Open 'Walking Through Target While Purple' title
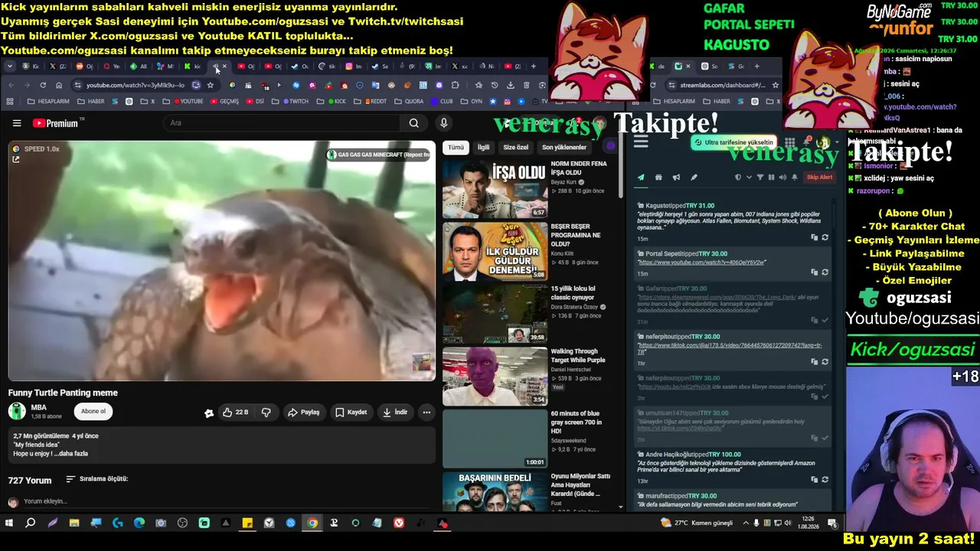 click(578, 356)
